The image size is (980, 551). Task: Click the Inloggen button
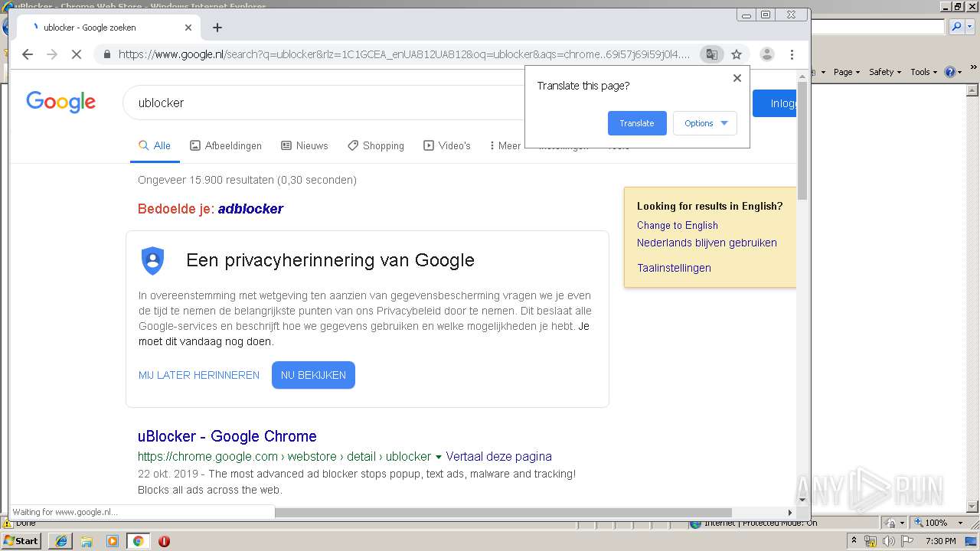pyautogui.click(x=774, y=103)
